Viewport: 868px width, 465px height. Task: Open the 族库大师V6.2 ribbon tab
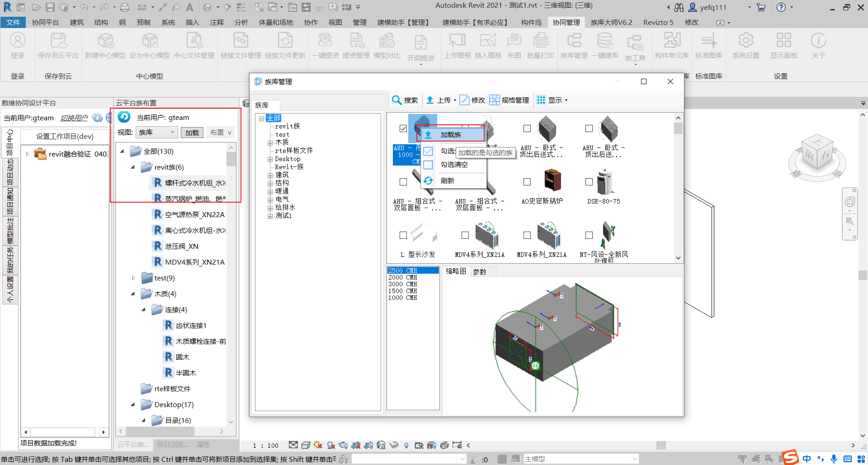tap(611, 22)
